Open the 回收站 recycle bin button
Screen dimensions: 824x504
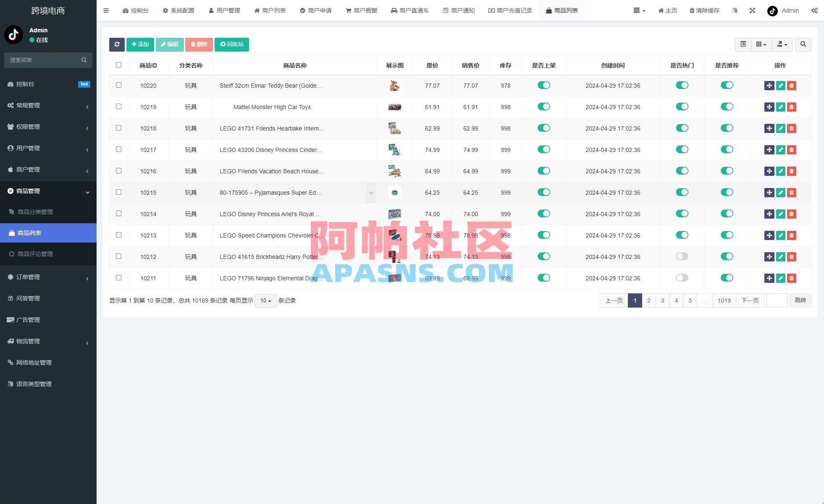(232, 44)
